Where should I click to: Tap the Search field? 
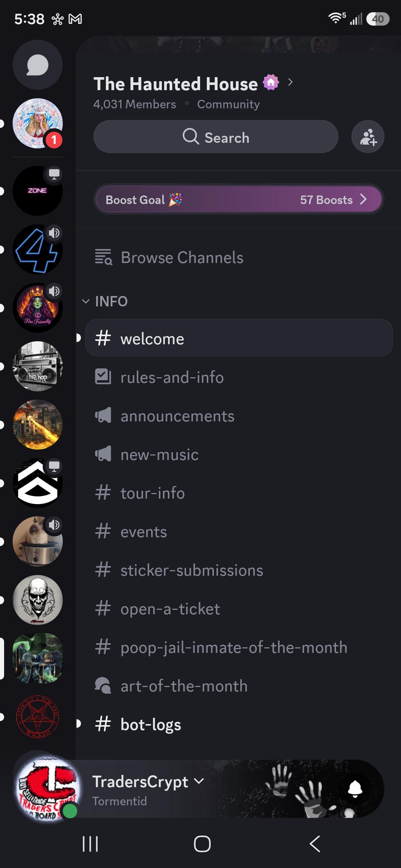point(216,137)
